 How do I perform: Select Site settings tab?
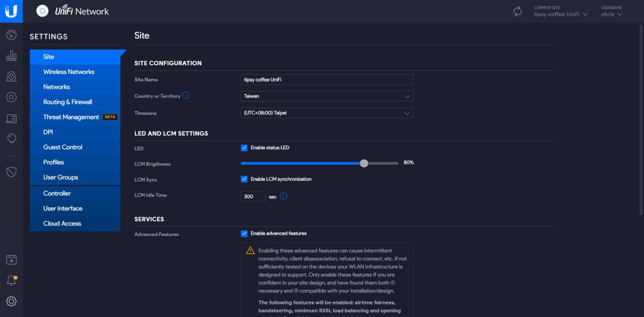(75, 57)
